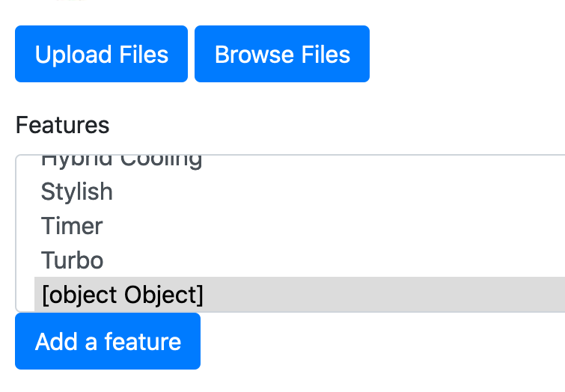The width and height of the screenshot is (565, 392).
Task: Click gray selected row beside [object Object]
Action: (384, 294)
